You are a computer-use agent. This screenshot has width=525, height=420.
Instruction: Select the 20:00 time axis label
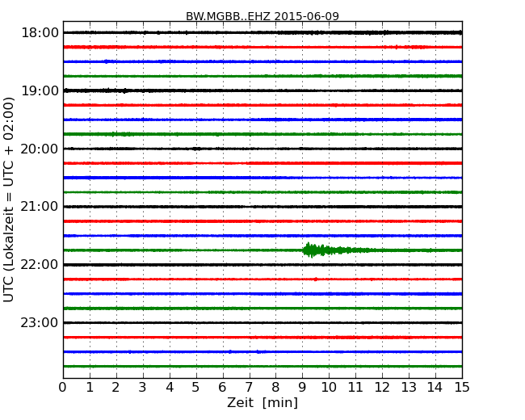point(40,149)
